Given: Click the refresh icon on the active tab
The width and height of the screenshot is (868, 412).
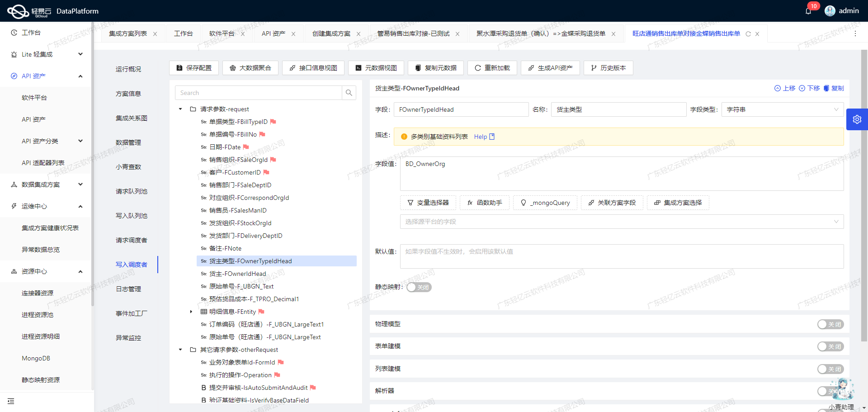Looking at the screenshot, I should 748,33.
